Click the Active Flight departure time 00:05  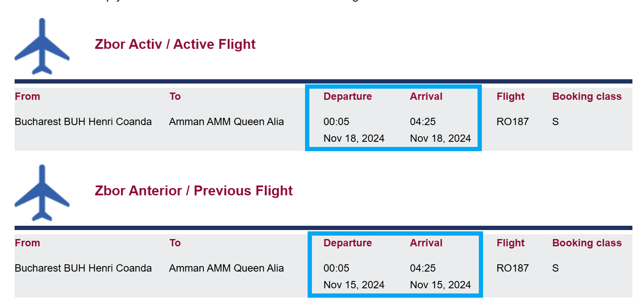(336, 122)
